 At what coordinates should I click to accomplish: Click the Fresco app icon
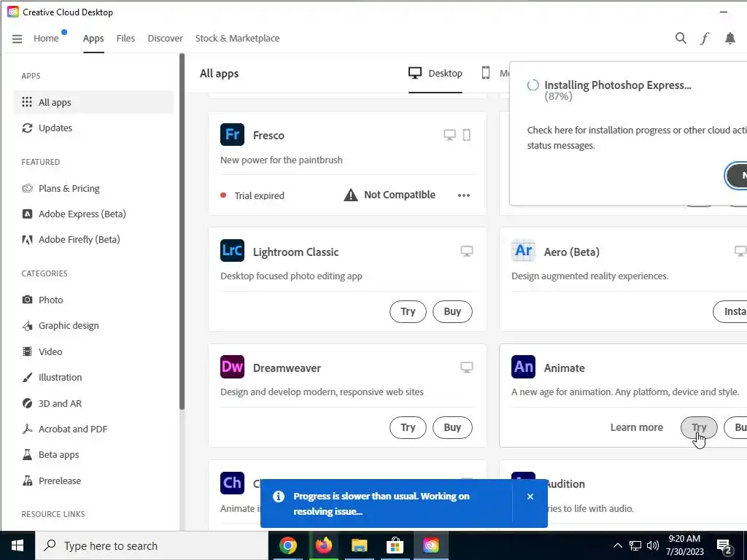coord(232,134)
